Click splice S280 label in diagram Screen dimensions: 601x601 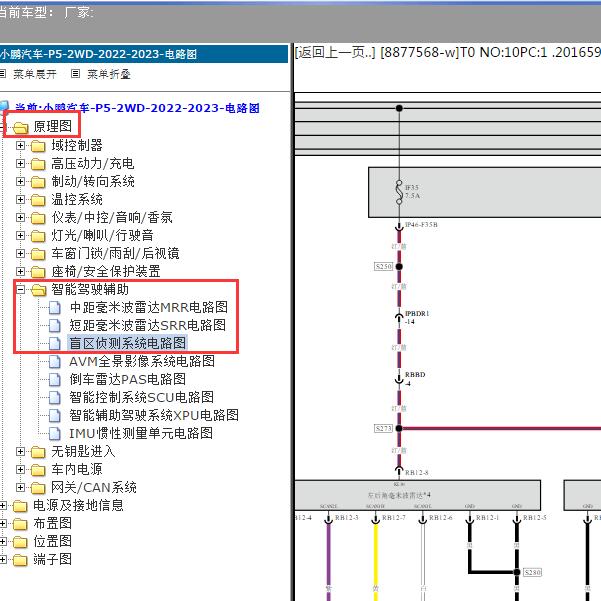coord(533,572)
